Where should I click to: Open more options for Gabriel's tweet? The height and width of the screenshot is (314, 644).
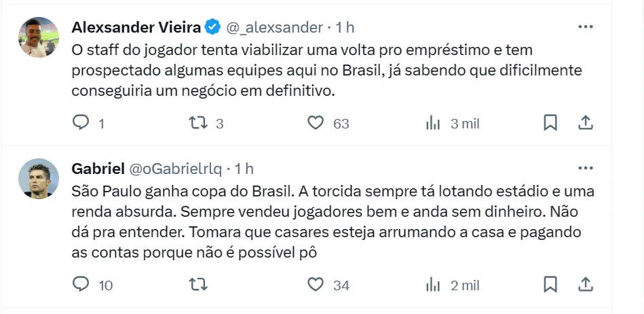point(585,168)
